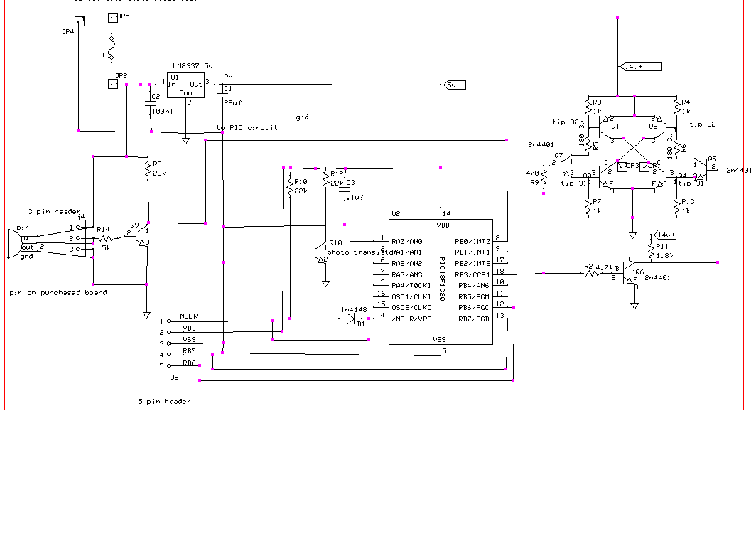The height and width of the screenshot is (546, 756).
Task: Click the C1 22uf capacitor symbol
Action: point(222,95)
